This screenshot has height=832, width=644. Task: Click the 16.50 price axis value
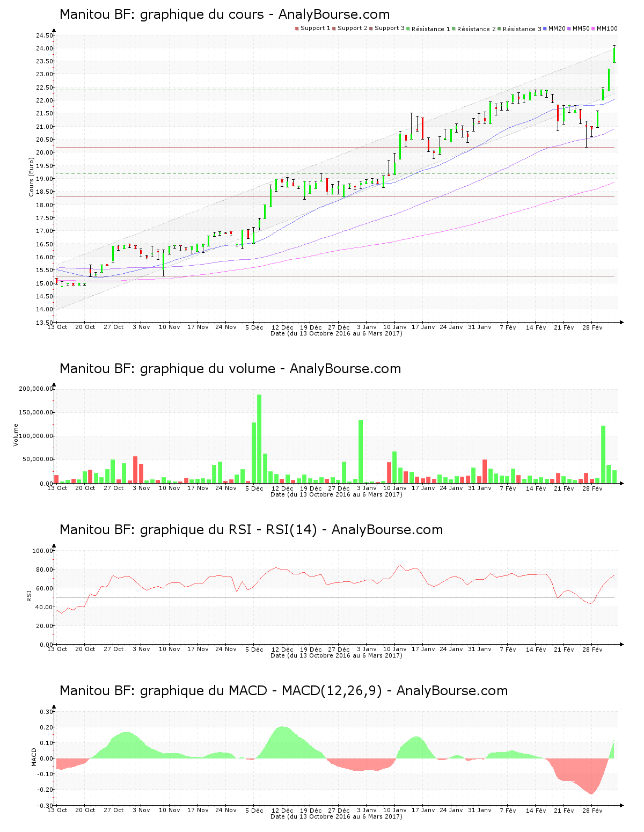[45, 244]
